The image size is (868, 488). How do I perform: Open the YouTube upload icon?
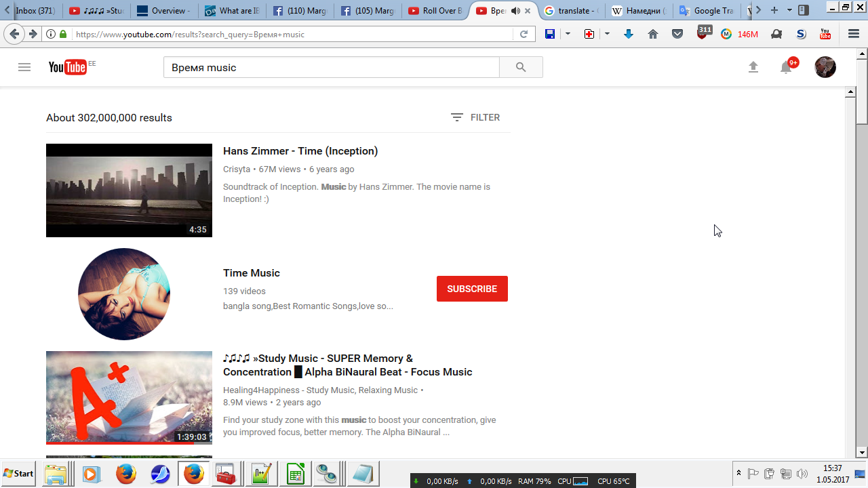(753, 67)
